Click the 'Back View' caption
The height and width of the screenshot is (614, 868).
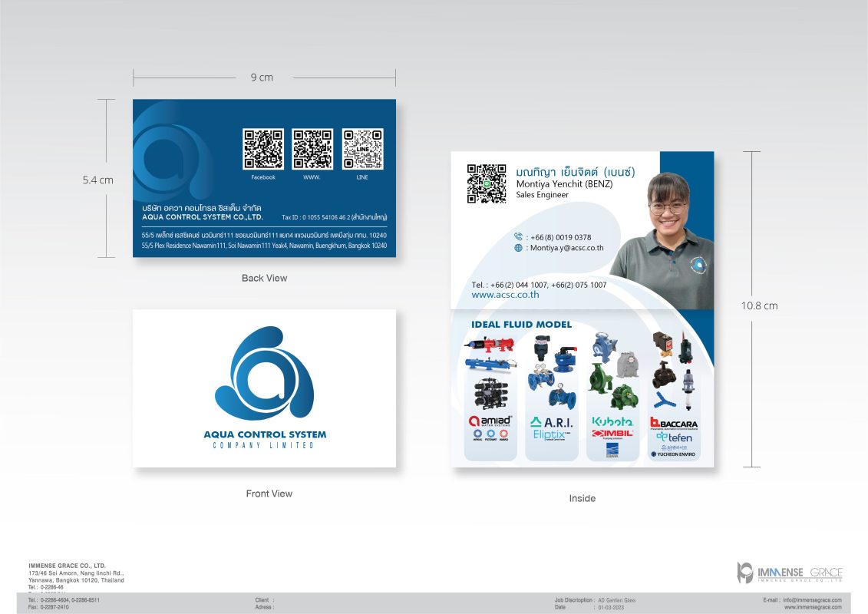tap(264, 278)
